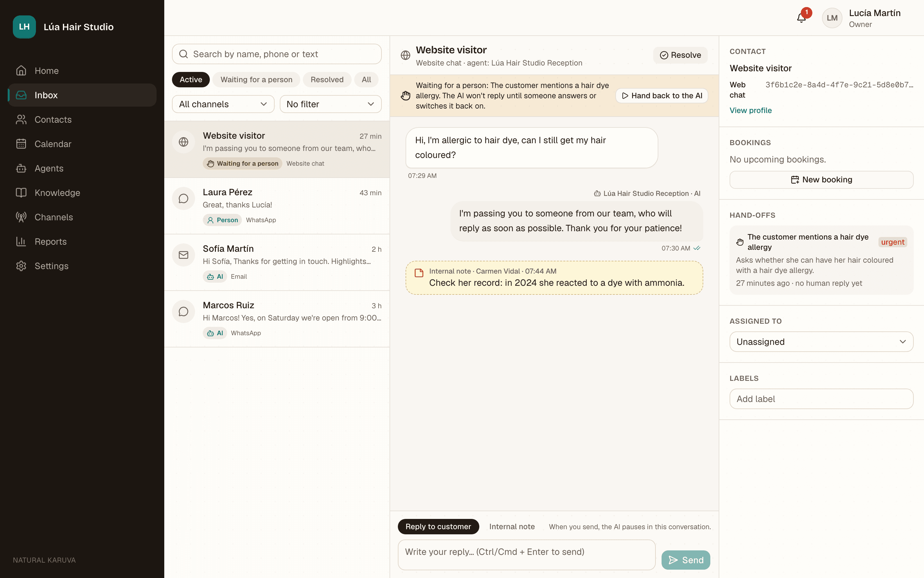Click the search by name field
The height and width of the screenshot is (578, 924).
pos(277,54)
